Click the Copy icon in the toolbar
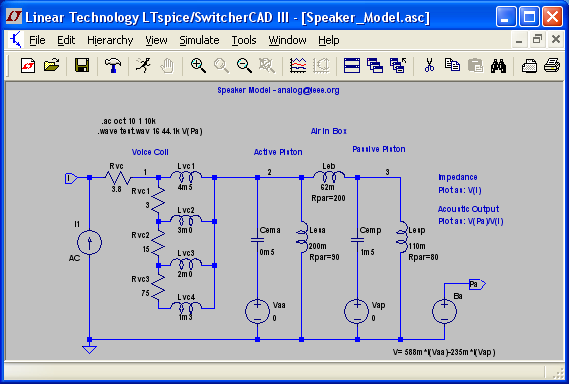This screenshot has height=384, width=569. click(452, 66)
